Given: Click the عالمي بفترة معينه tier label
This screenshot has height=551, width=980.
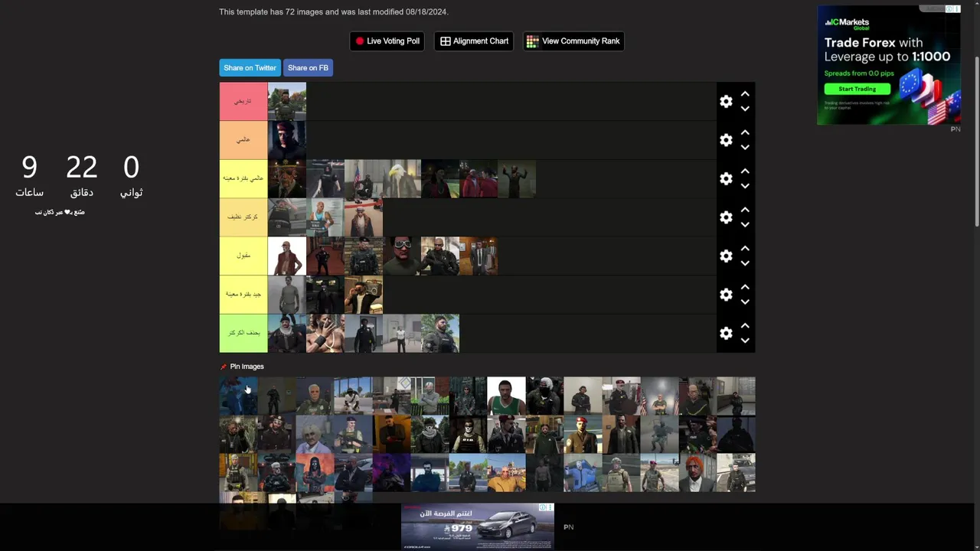Looking at the screenshot, I should point(243,178).
